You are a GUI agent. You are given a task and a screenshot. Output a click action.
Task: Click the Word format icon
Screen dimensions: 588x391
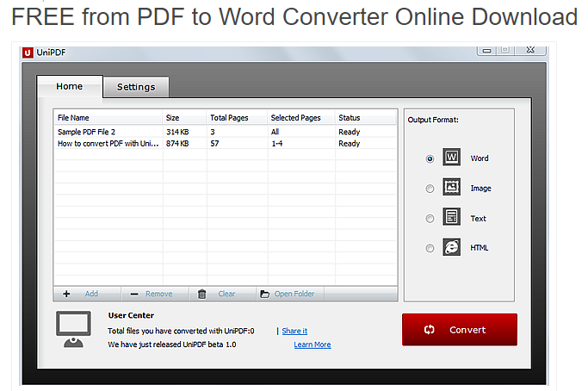tap(451, 157)
